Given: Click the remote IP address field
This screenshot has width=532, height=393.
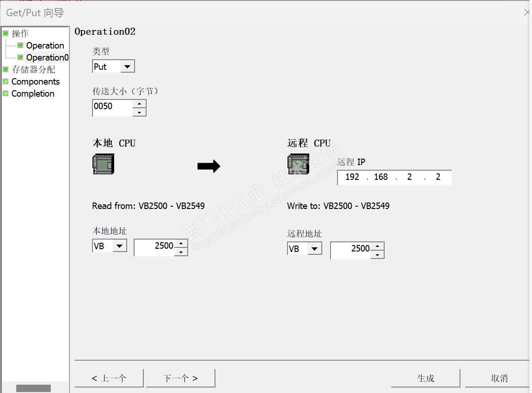Looking at the screenshot, I should (x=394, y=177).
